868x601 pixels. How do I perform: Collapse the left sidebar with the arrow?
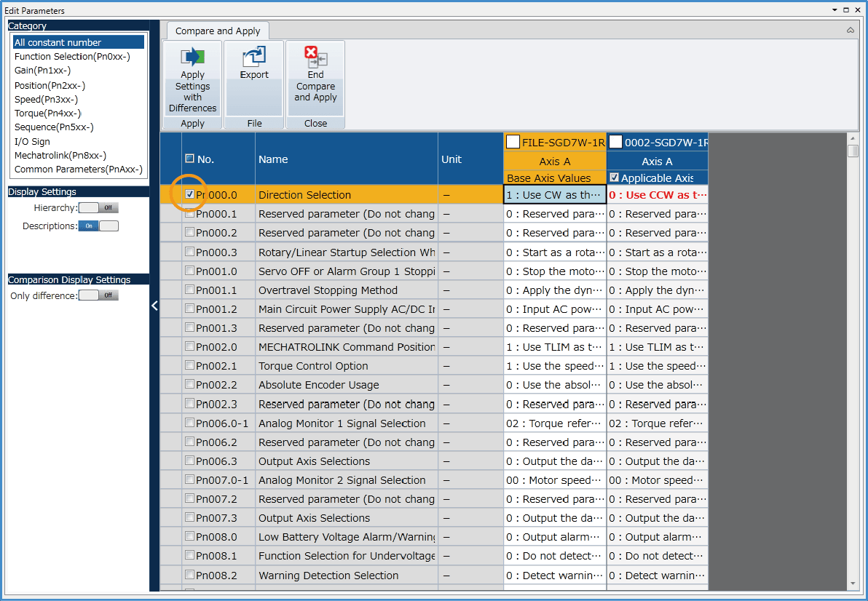point(154,306)
